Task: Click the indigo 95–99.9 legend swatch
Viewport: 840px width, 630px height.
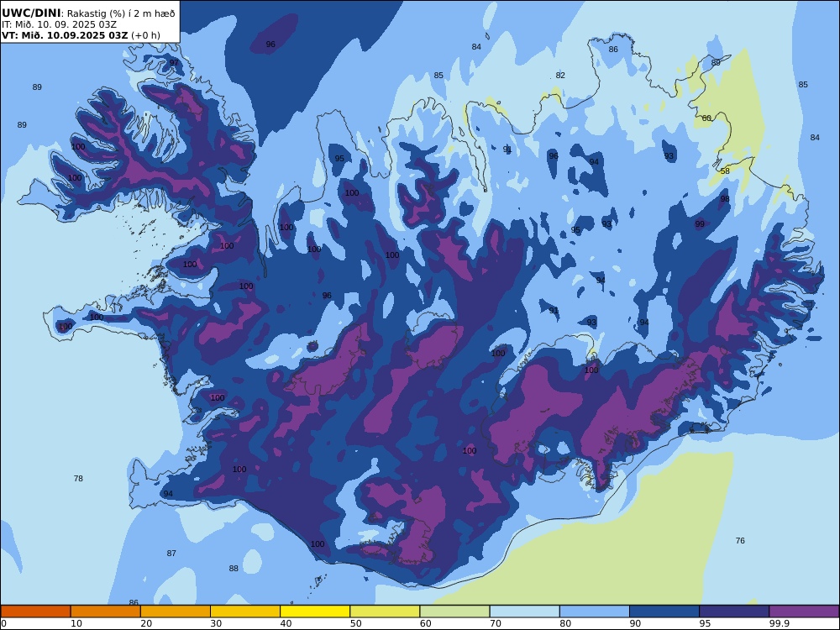Action: pos(734,612)
